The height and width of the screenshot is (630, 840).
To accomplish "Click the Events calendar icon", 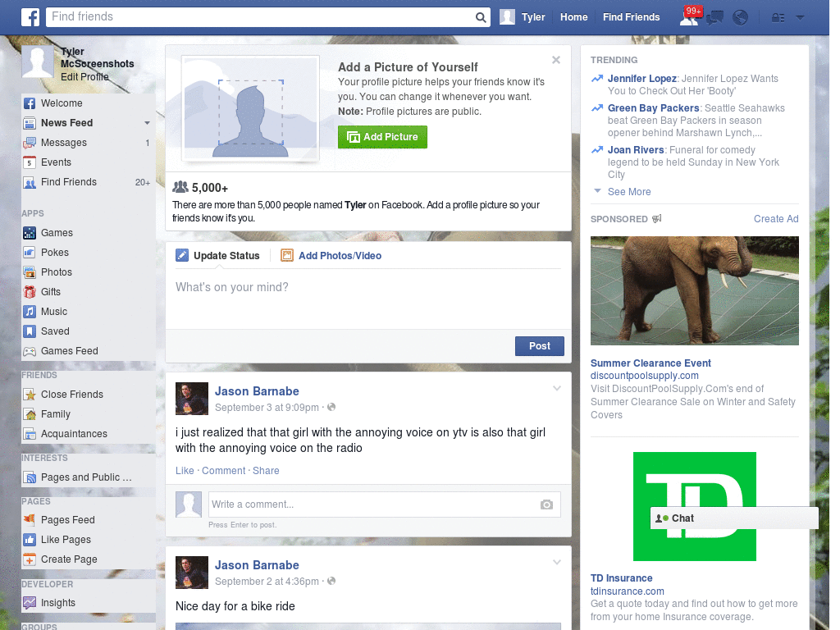I will (x=30, y=162).
